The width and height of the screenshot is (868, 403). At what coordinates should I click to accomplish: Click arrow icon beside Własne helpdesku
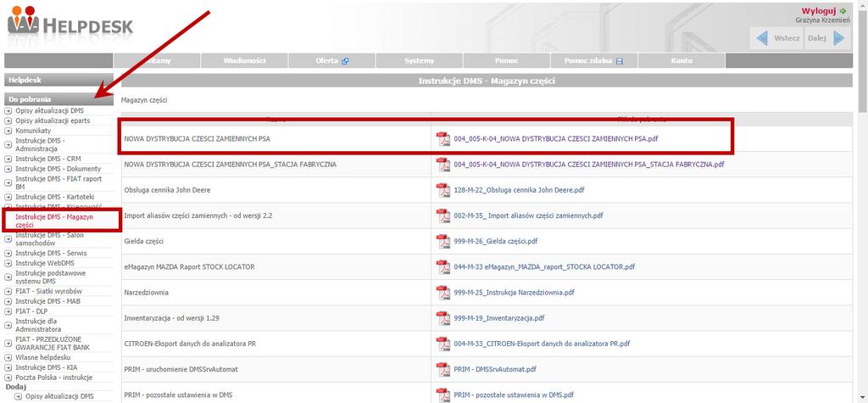(x=8, y=357)
